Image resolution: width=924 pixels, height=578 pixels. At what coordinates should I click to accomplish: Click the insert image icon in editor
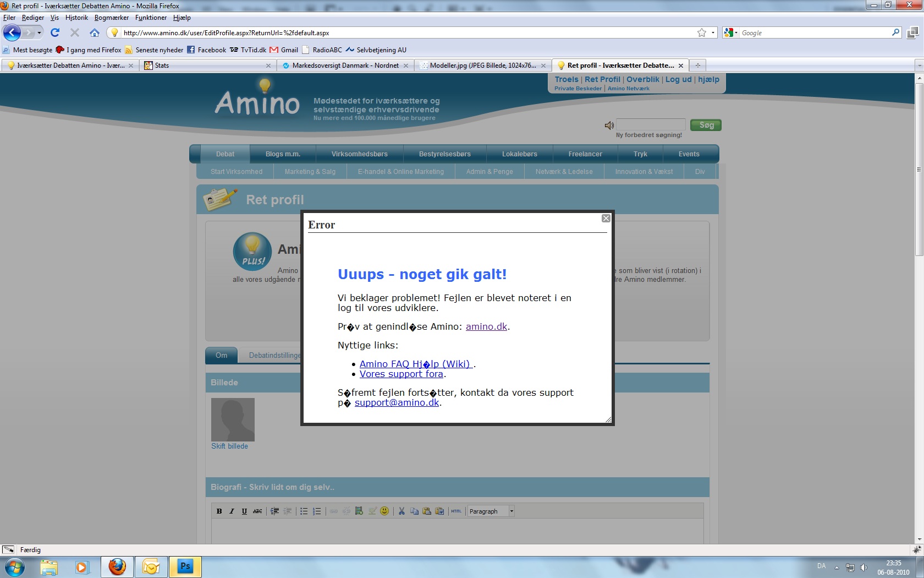click(372, 511)
